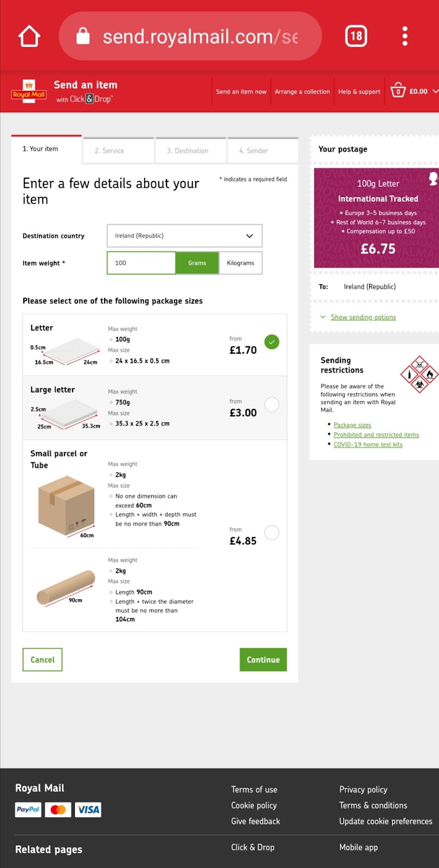Click the Item weight input field

pyautogui.click(x=141, y=263)
